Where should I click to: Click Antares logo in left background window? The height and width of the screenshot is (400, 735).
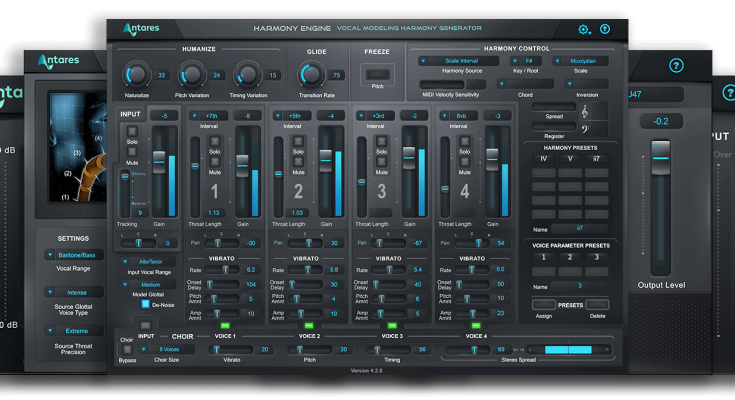coord(58,61)
